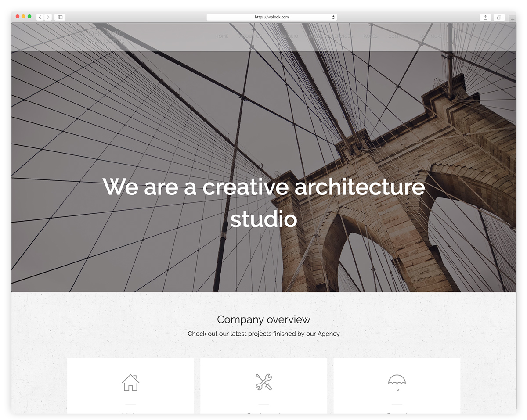Open the Share icon in the toolbar
The image size is (527, 420).
coord(485,17)
